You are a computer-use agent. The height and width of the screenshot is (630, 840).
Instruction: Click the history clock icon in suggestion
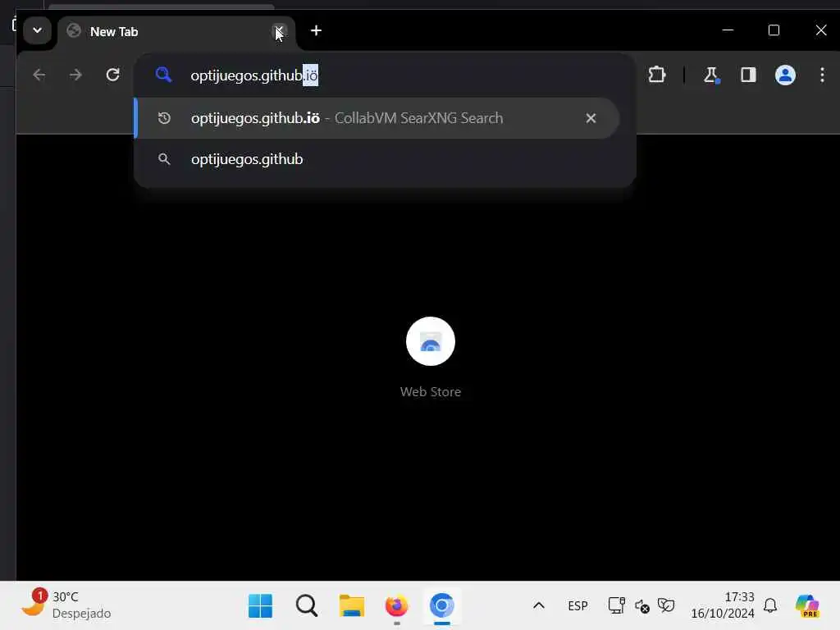pyautogui.click(x=164, y=118)
